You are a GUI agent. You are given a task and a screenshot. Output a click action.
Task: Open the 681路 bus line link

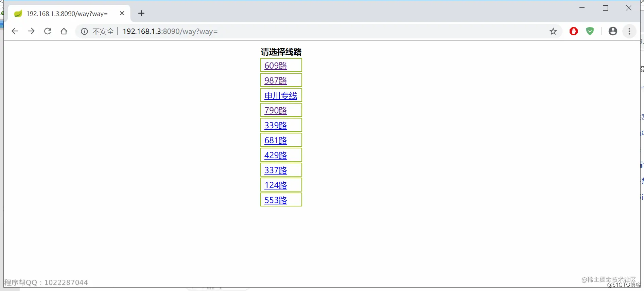coord(276,140)
